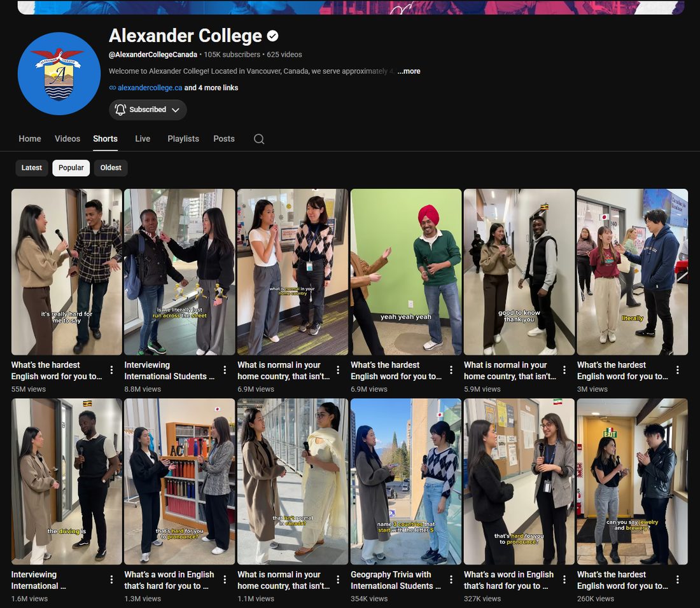The image size is (700, 608).
Task: Sort shorts by Oldest
Action: pos(111,168)
